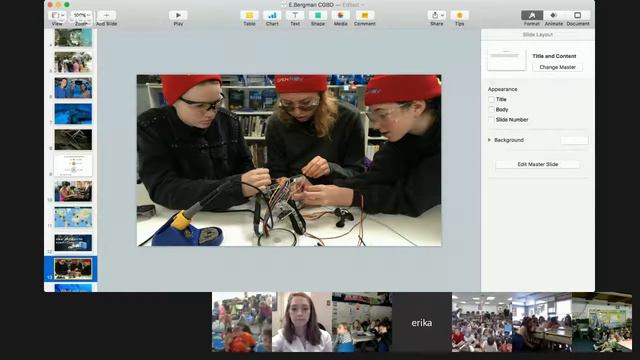The width and height of the screenshot is (640, 360).
Task: Click the Add Slide button
Action: coord(107,16)
